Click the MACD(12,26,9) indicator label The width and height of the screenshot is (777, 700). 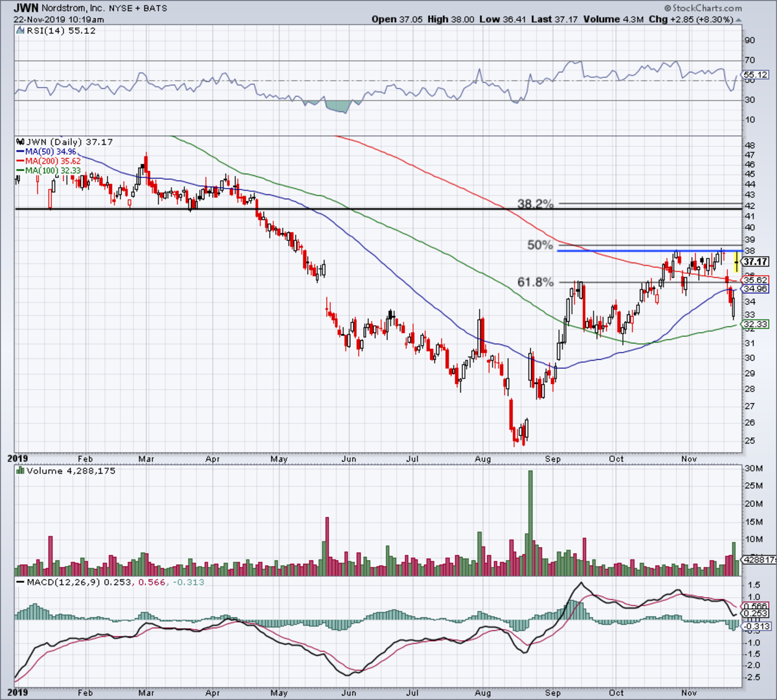63,582
